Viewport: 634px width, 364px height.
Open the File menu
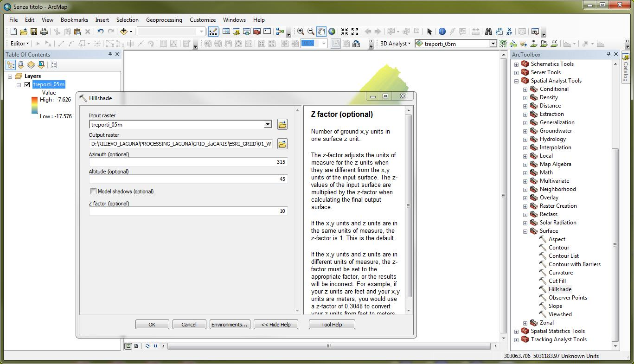[x=13, y=20]
